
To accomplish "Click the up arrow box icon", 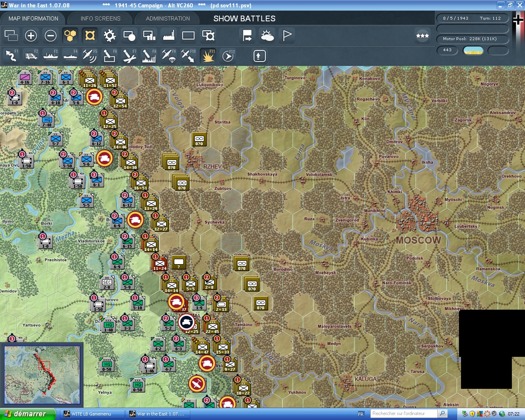I will click(x=259, y=56).
